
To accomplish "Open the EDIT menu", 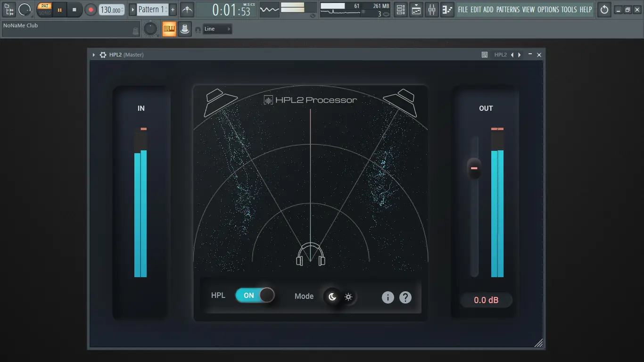I will (476, 9).
